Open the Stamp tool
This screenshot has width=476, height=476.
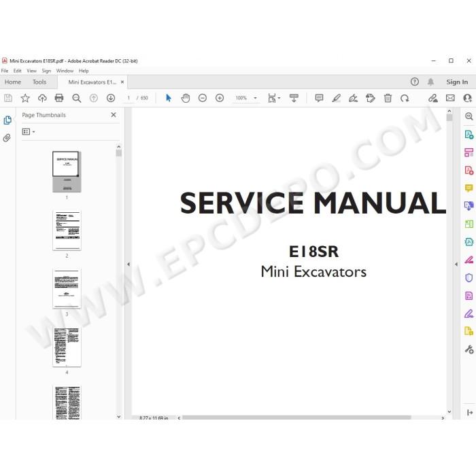pos(371,98)
